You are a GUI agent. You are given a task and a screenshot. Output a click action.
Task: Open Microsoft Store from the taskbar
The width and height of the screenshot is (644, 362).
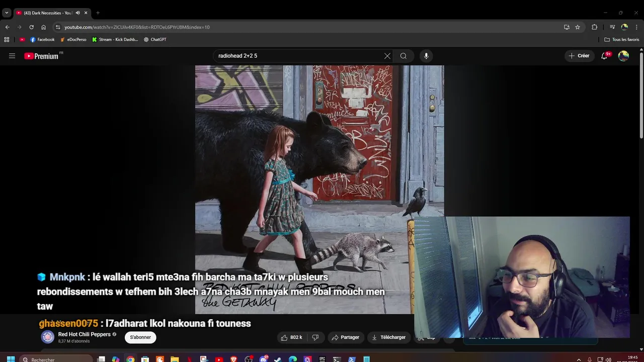[x=145, y=359]
